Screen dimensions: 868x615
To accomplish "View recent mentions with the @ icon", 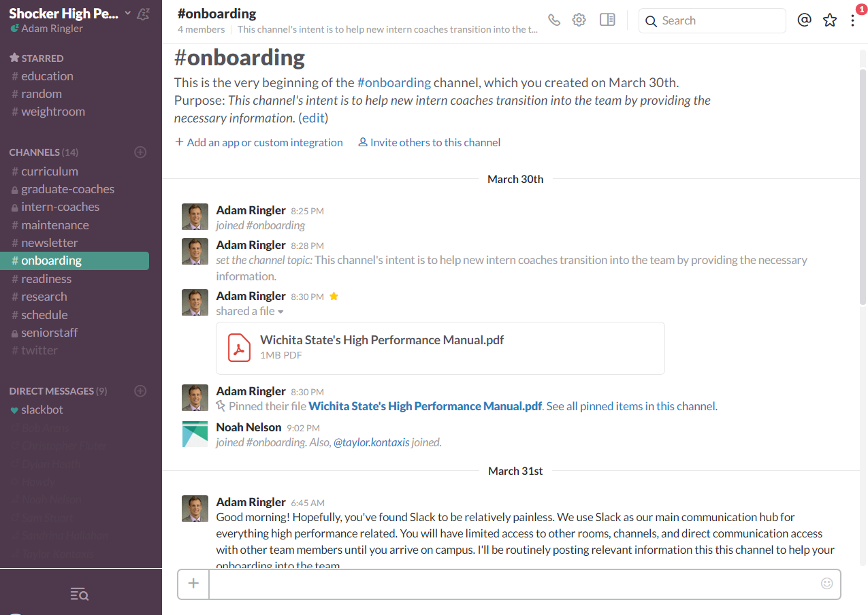I will 804,20.
